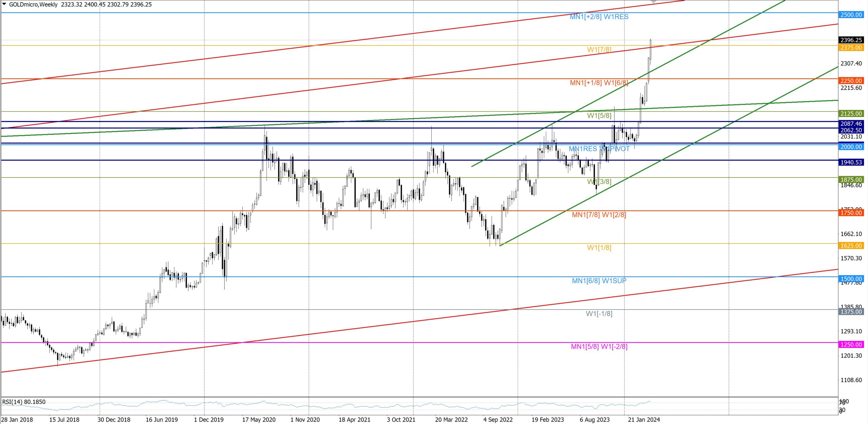Click the magenta 1250.00 price label
868x424 pixels.
pos(851,345)
